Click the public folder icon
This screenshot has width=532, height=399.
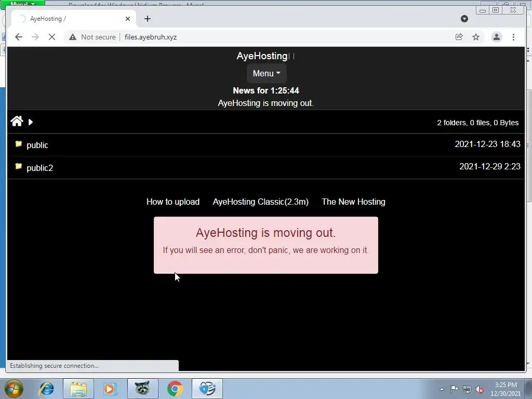point(19,144)
